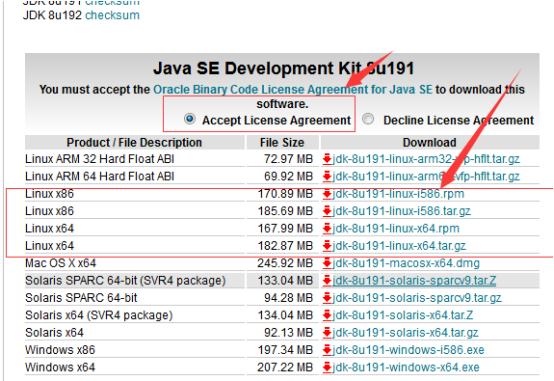
Task: Click the Mac OS X x64 row label
Action: pyautogui.click(x=60, y=263)
